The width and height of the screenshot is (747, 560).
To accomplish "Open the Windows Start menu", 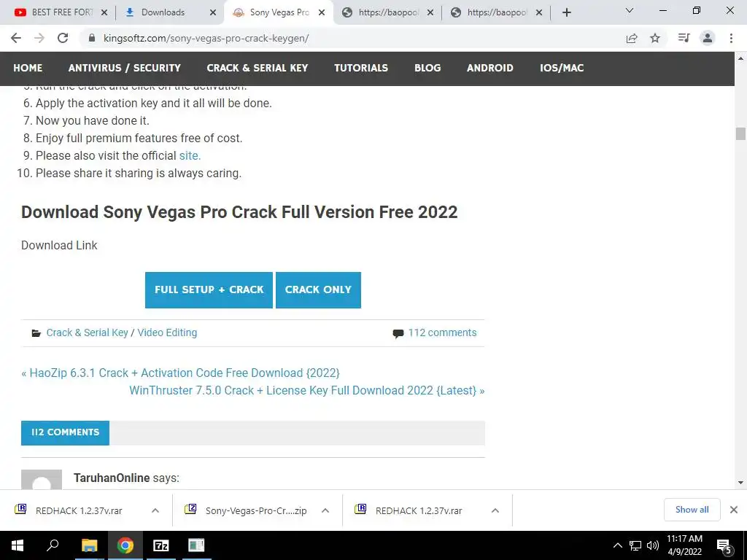I will (18, 545).
